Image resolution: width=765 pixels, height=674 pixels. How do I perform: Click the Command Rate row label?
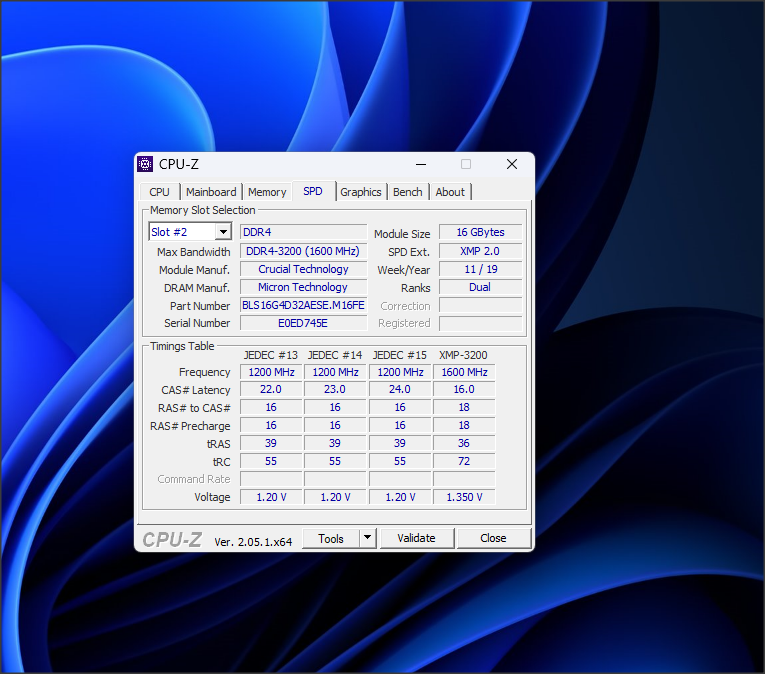(194, 479)
